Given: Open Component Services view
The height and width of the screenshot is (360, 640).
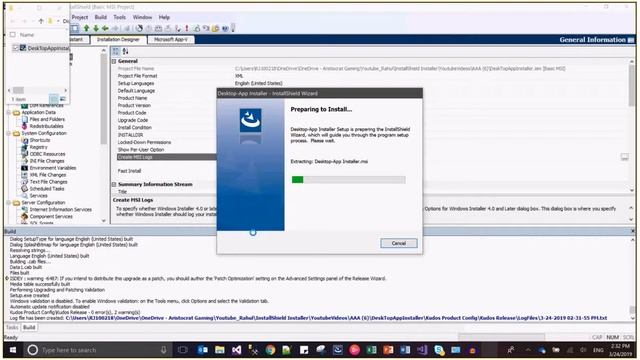Looking at the screenshot, I should [51, 216].
